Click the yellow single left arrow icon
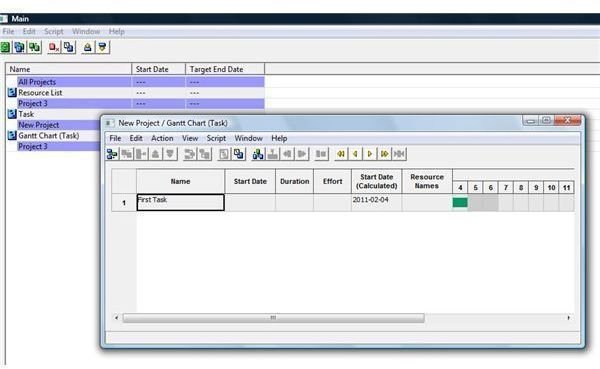The width and height of the screenshot is (600, 369). 355,154
